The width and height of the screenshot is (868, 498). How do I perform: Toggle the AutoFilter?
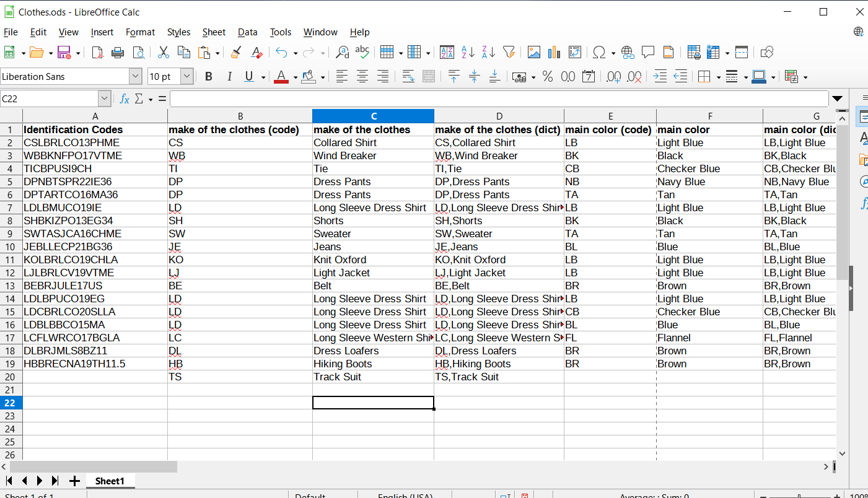click(509, 53)
